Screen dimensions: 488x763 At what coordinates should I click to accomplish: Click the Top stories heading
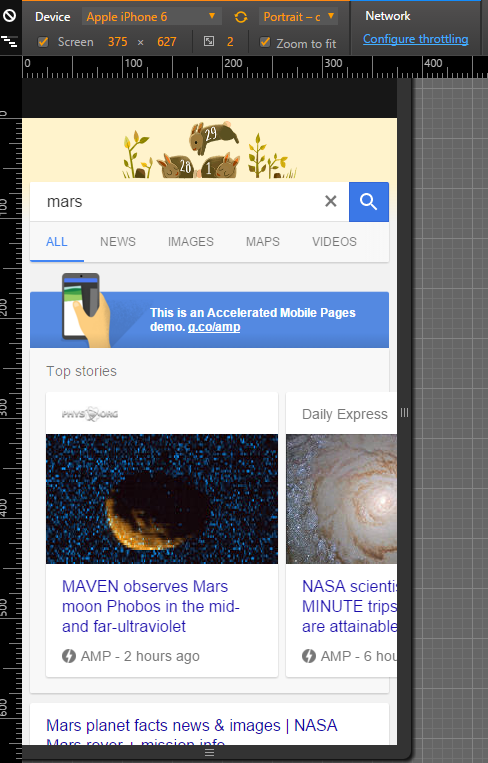pos(81,371)
